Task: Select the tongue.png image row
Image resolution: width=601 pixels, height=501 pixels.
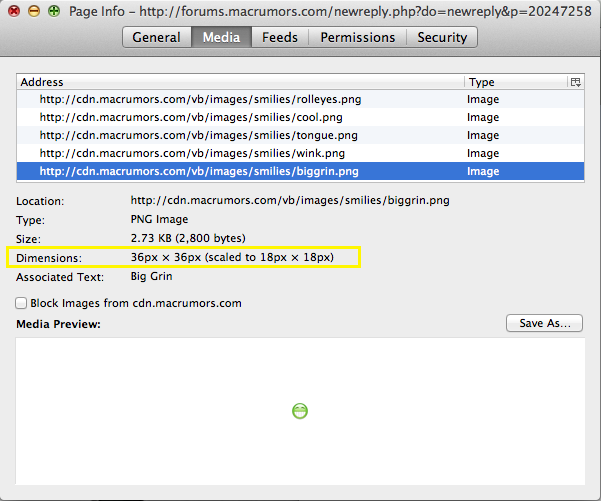Action: [x=300, y=135]
